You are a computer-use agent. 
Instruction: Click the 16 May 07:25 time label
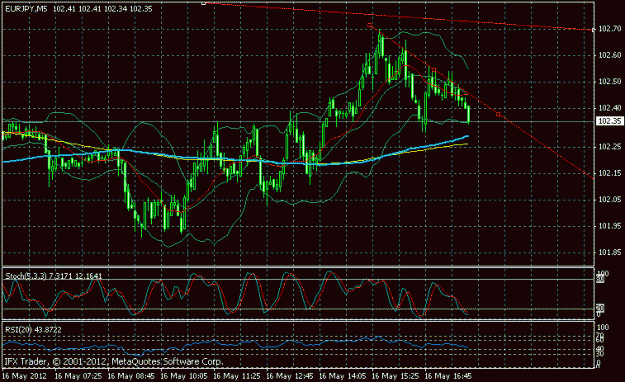tap(78, 376)
